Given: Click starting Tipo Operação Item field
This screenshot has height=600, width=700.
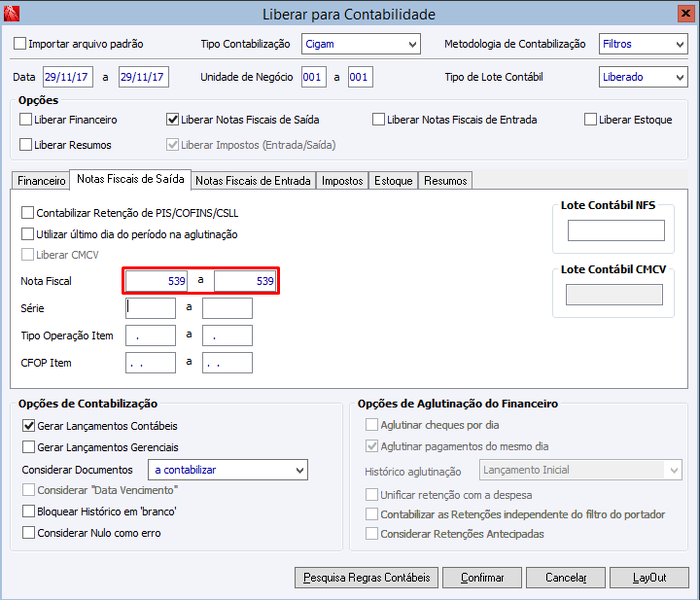Looking at the screenshot, I should 150,335.
